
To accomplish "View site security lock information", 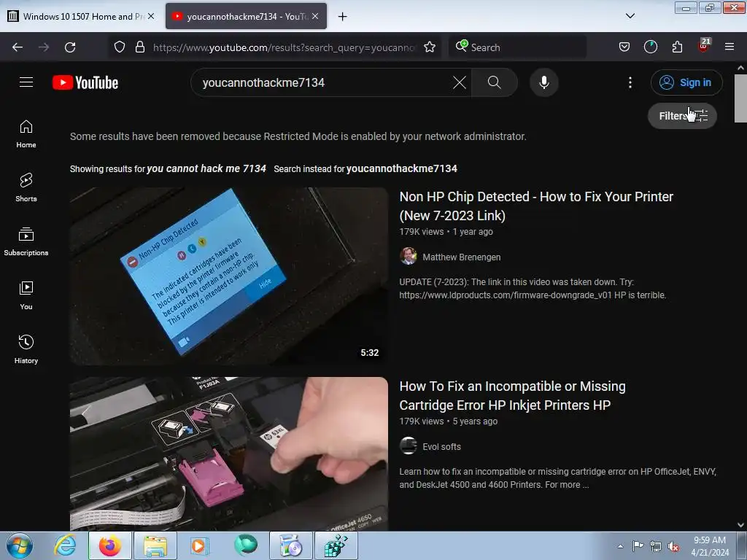I will pos(139,47).
